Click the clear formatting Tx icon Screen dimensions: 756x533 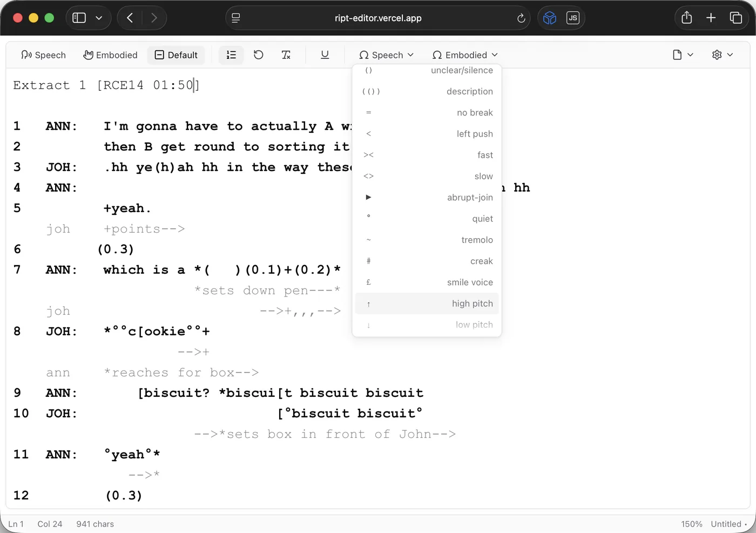pos(286,55)
